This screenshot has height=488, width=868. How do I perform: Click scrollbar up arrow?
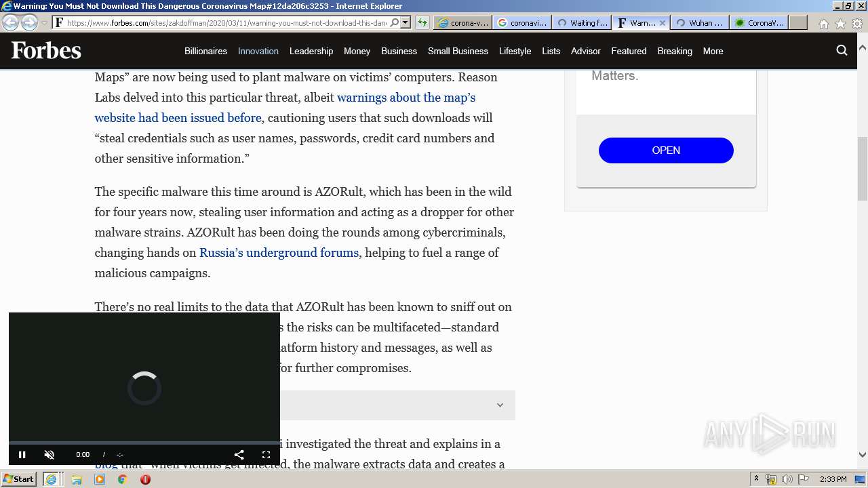pyautogui.click(x=862, y=48)
